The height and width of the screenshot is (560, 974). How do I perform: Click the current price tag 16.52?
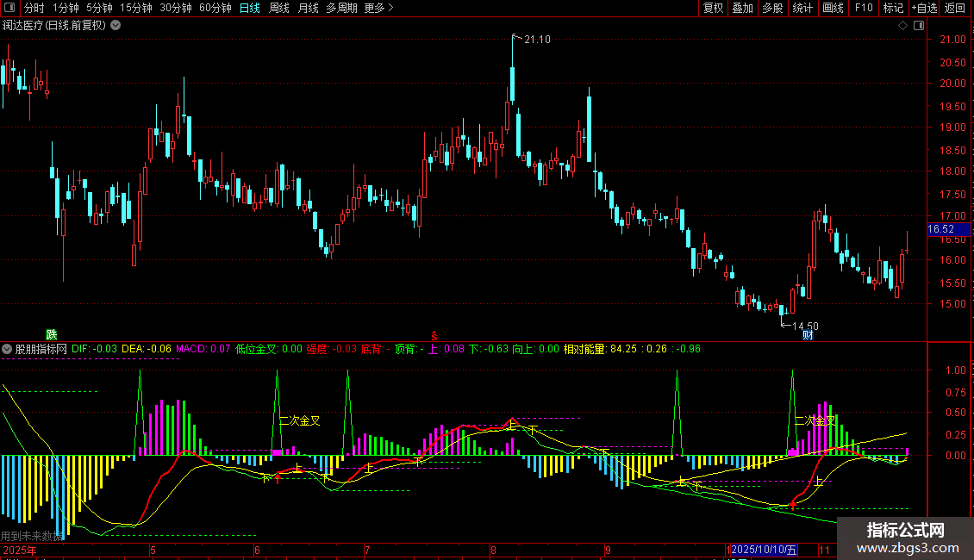[x=948, y=229]
